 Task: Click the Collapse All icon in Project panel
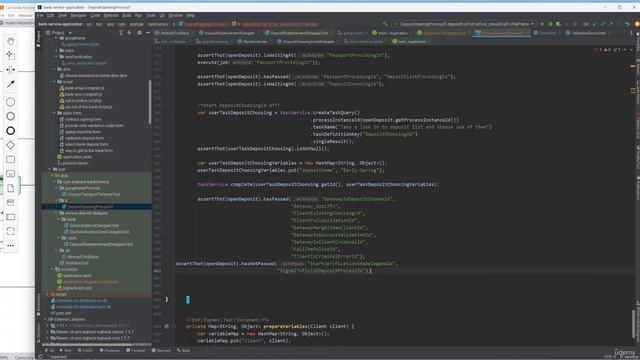point(129,33)
